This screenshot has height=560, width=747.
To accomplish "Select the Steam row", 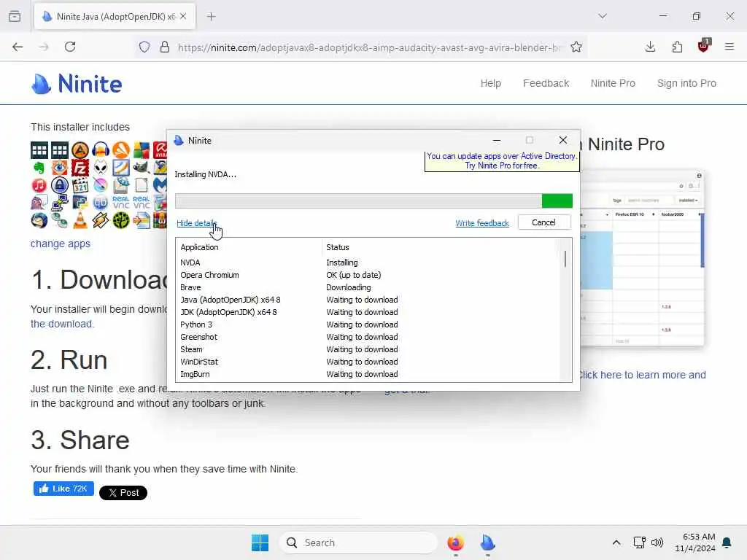I will pyautogui.click(x=366, y=349).
